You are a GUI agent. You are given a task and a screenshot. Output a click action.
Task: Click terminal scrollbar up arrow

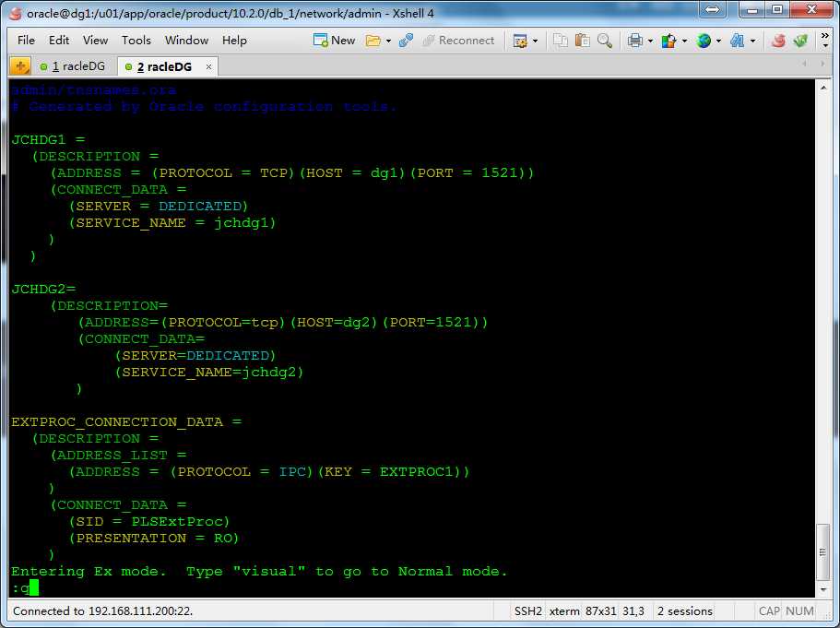coord(823,87)
